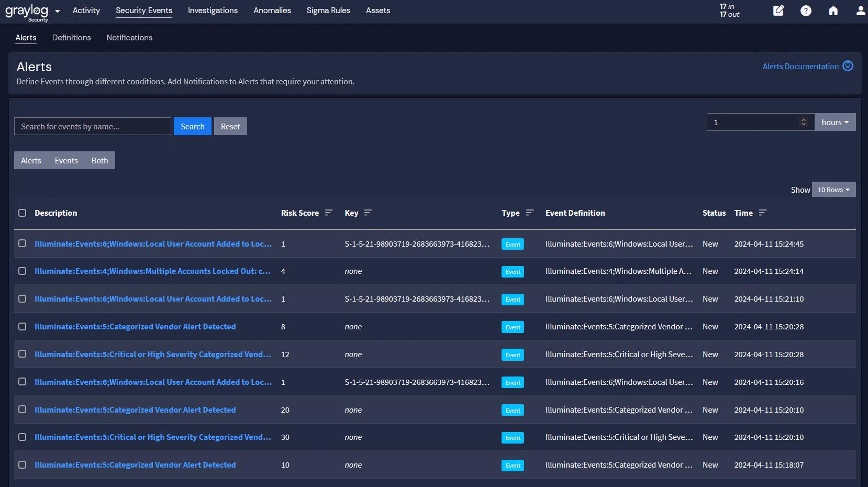
Task: Sort the table by Risk Score
Action: tap(329, 213)
